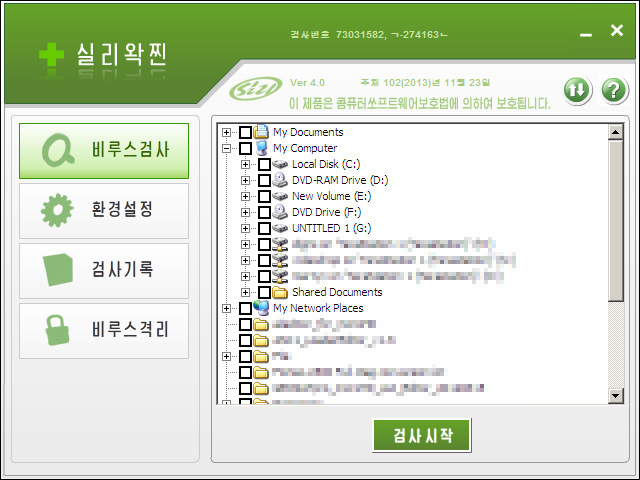Click the green cross logo icon
Image resolution: width=640 pixels, height=480 pixels.
[x=51, y=54]
